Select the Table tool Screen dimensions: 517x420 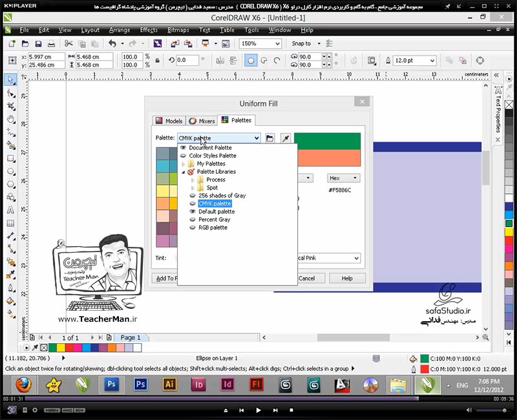(x=11, y=223)
